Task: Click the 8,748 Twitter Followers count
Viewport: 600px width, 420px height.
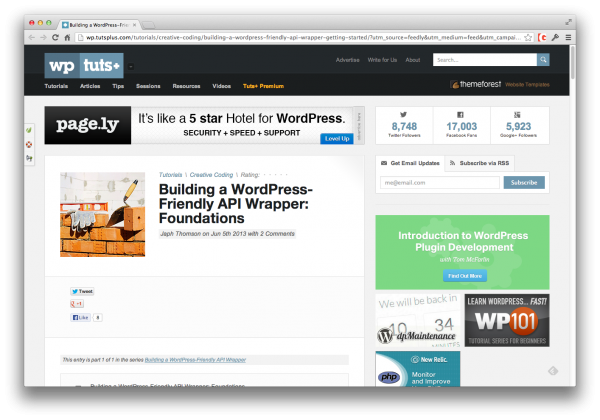Action: tap(404, 126)
